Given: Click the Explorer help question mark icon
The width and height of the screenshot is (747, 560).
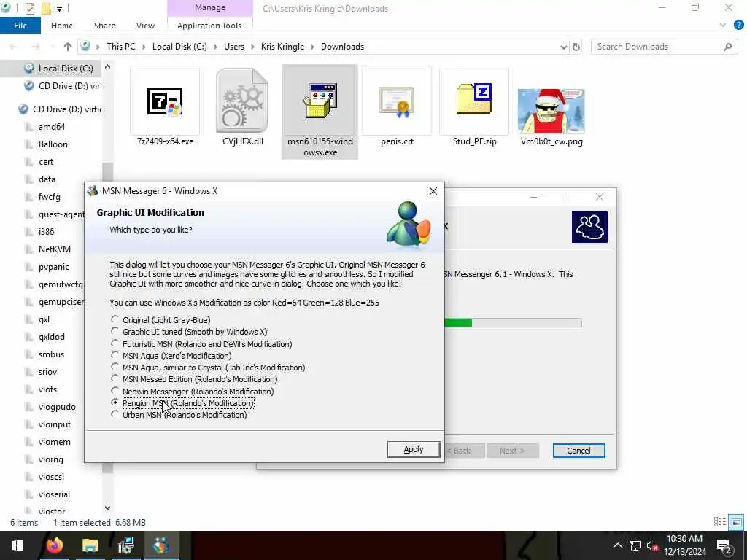Looking at the screenshot, I should pos(738,26).
